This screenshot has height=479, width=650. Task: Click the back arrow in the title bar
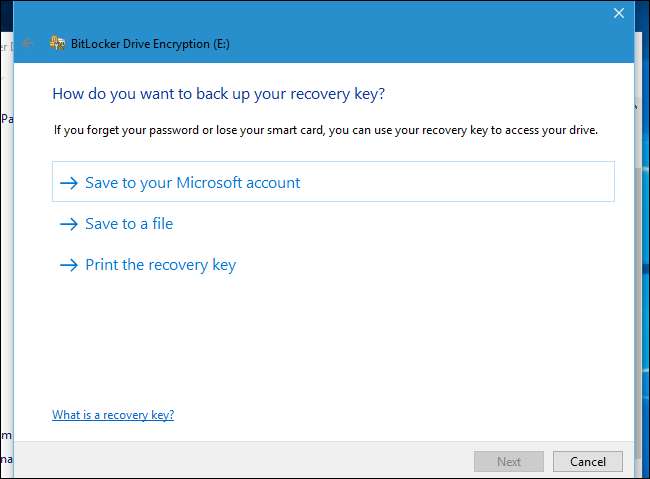pos(28,43)
